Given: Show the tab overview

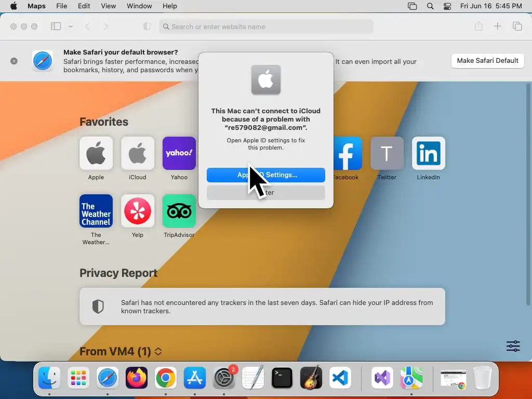Looking at the screenshot, I should coord(517,26).
